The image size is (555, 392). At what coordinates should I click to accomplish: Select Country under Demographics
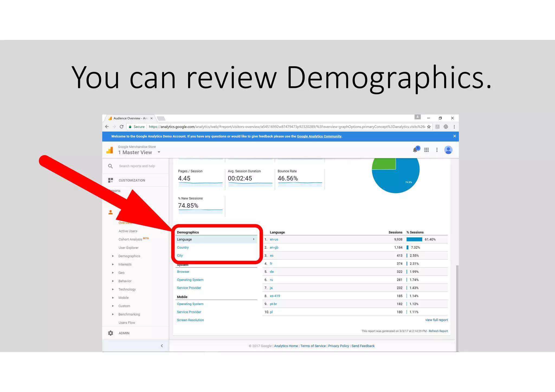coord(183,247)
